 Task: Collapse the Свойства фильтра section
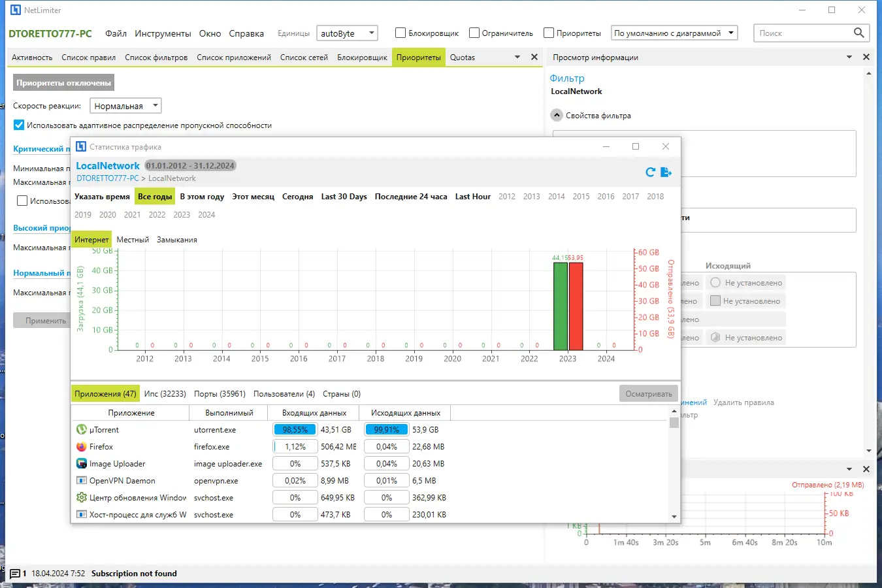557,116
